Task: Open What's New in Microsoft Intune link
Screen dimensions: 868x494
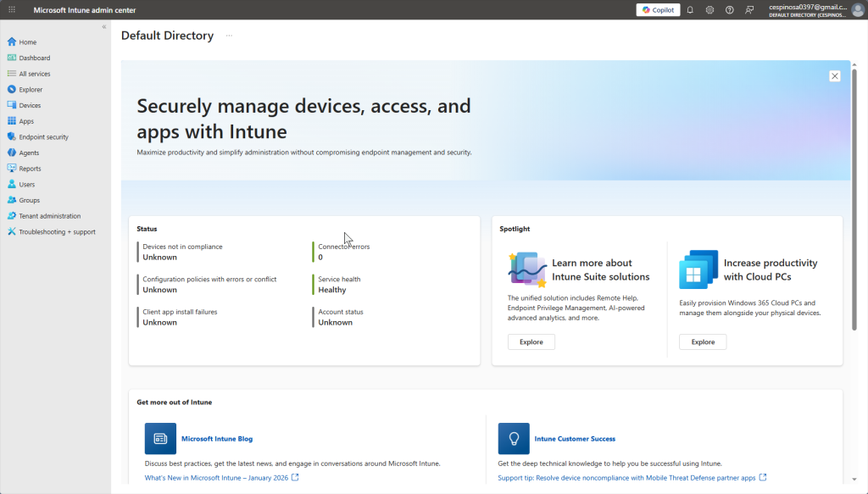Action: (217, 478)
